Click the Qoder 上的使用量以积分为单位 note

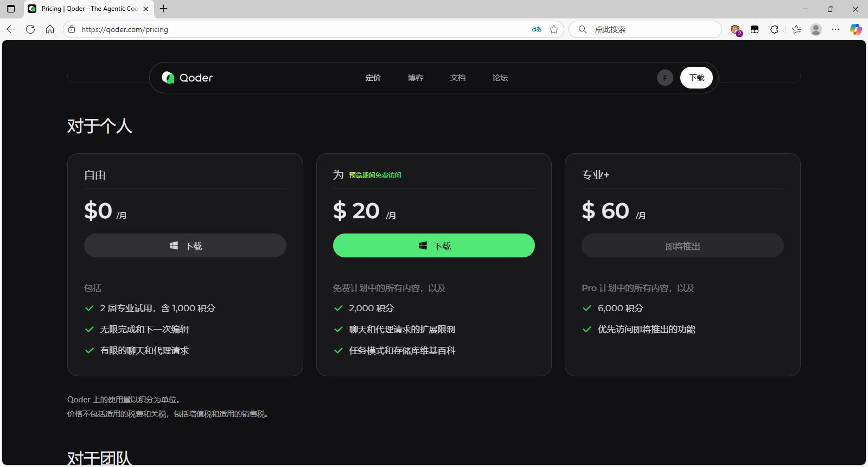[x=124, y=400]
